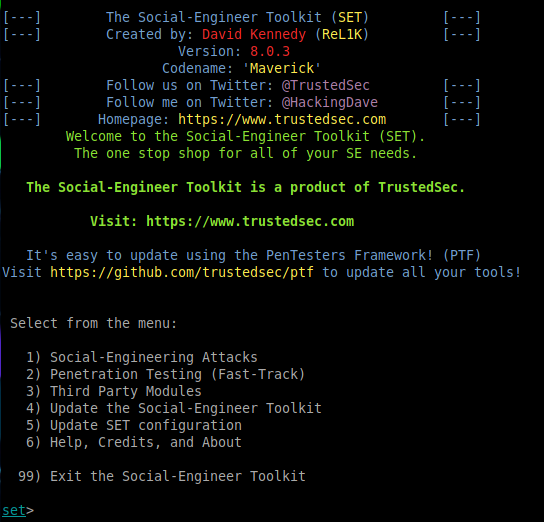Screen dimensions: 544x522
Task: Click the set> command prompt
Action: [x=18, y=511]
